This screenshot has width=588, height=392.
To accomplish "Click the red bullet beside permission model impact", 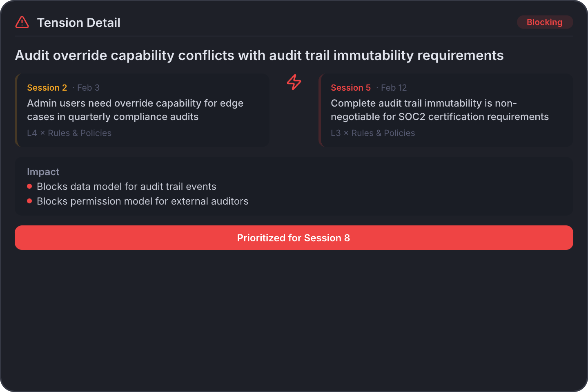I will coord(29,201).
